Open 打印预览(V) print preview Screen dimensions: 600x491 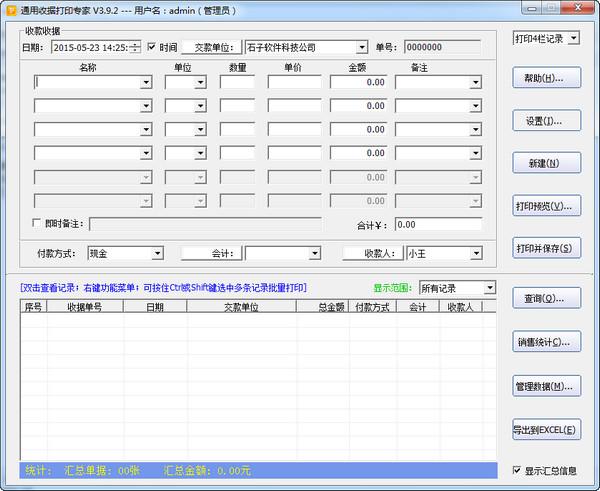545,206
